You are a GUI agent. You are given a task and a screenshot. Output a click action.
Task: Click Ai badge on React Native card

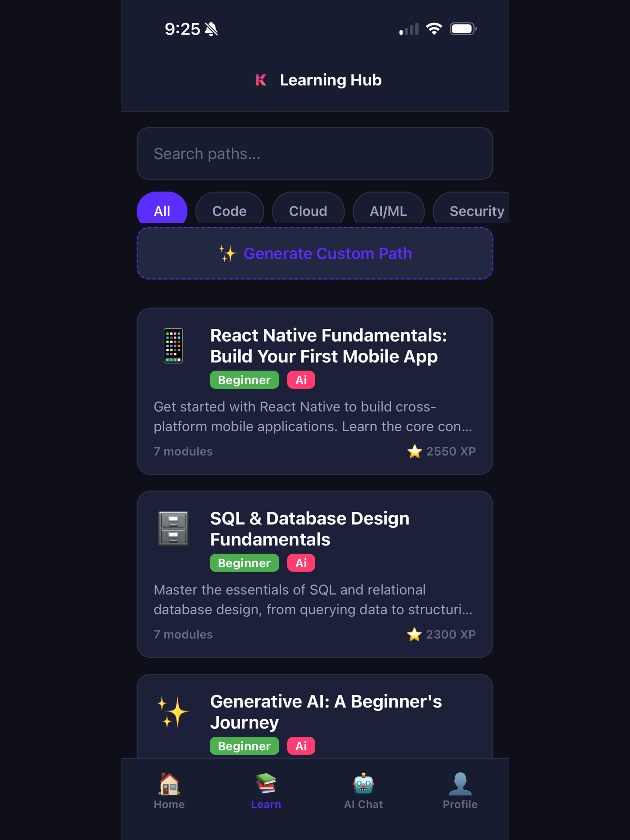click(x=301, y=380)
